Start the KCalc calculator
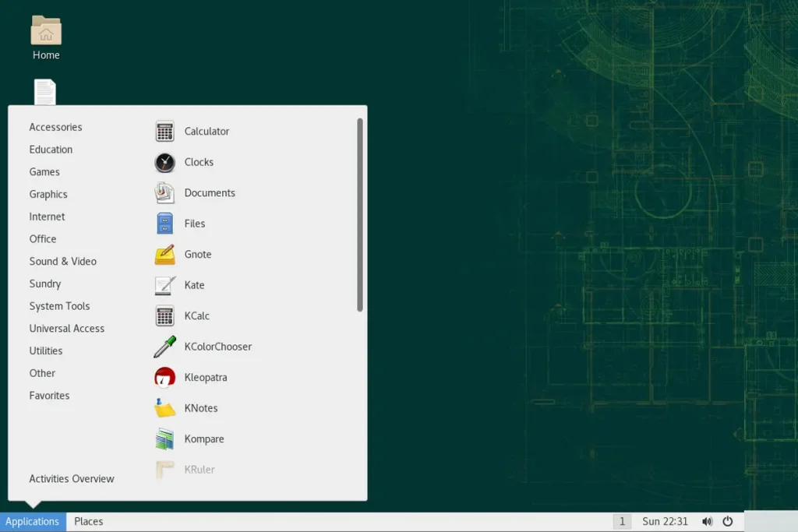This screenshot has height=532, width=798. pos(196,316)
